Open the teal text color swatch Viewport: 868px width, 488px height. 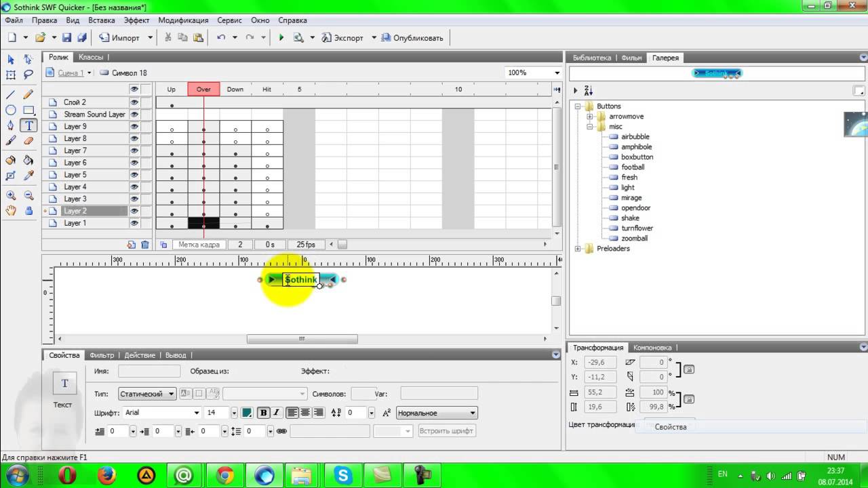tap(248, 413)
